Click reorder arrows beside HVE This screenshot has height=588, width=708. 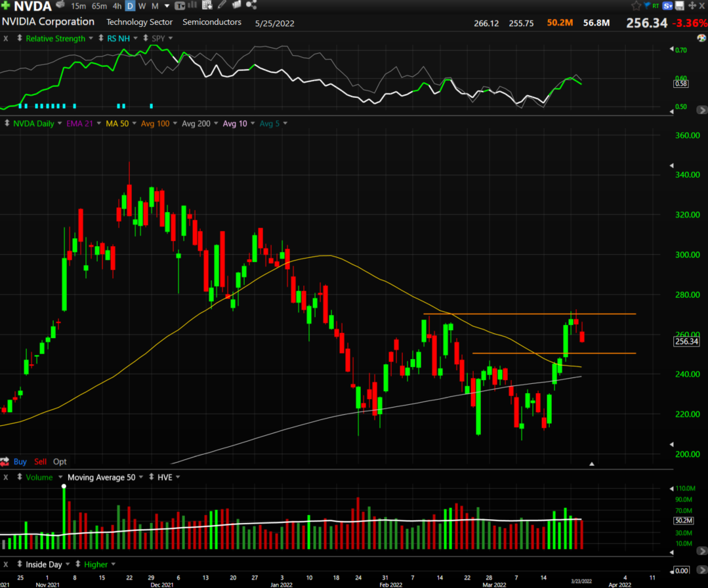click(x=152, y=477)
